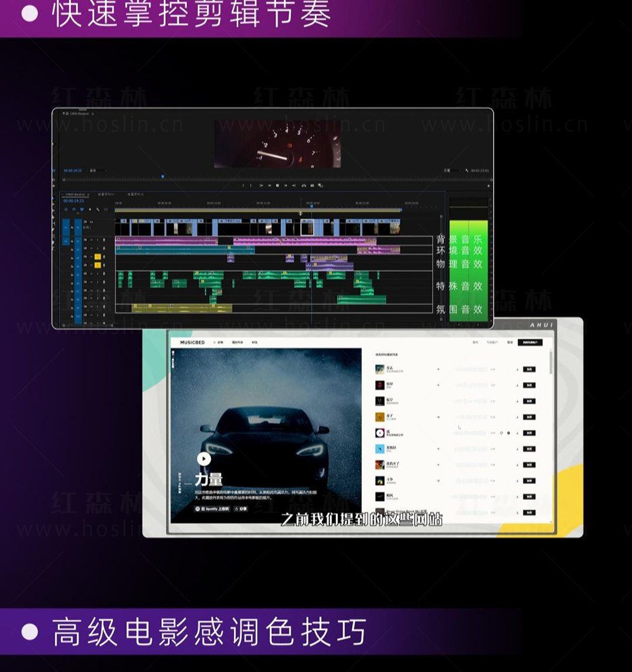This screenshot has width=632, height=672.
Task: Click the play/stop button in Premiere monitor
Action: tap(277, 186)
